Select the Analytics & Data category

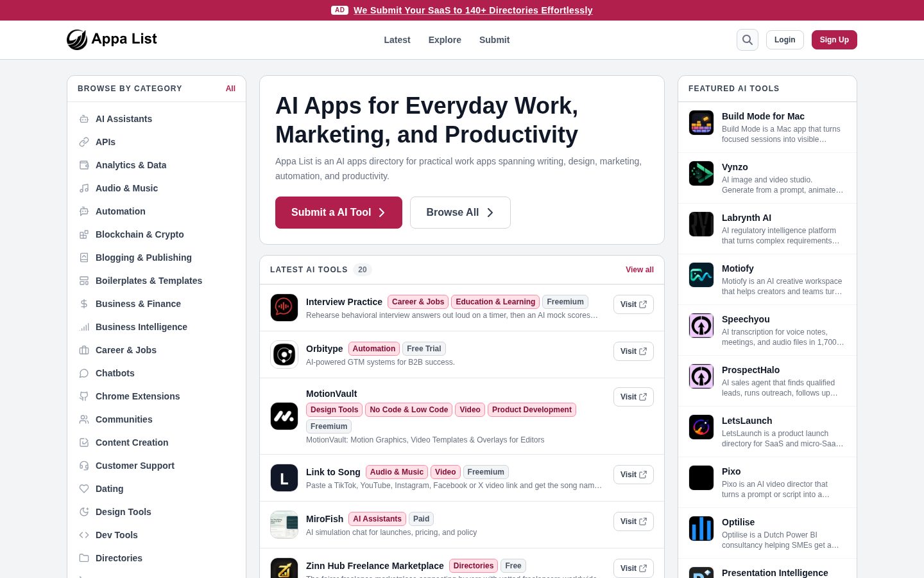click(157, 165)
